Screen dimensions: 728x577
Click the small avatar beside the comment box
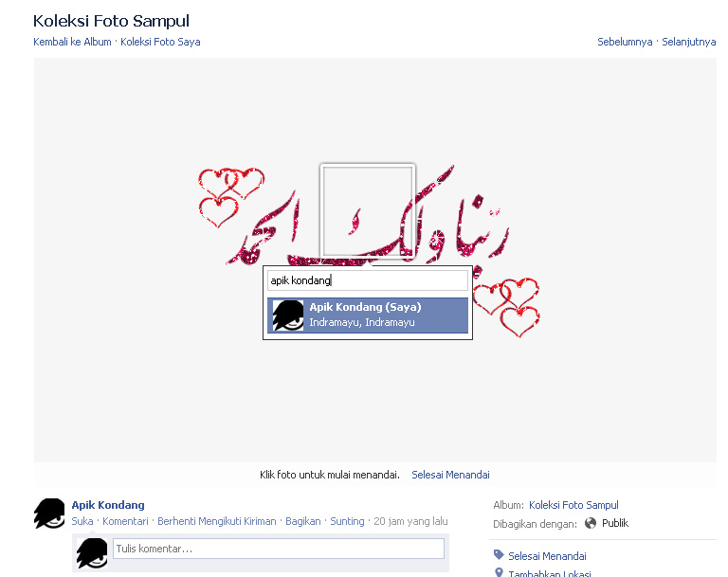tap(92, 553)
